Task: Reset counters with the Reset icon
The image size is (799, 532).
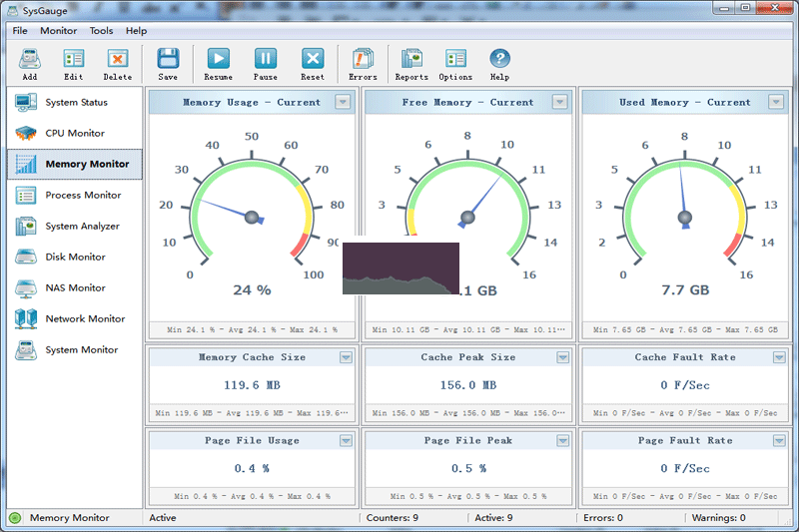Action: pyautogui.click(x=313, y=60)
